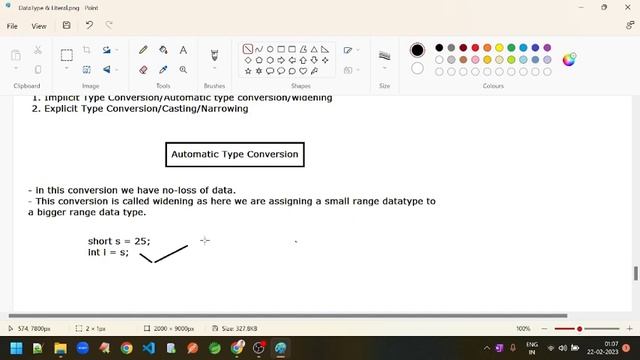Save the file with the floppy icon
Image resolution: width=640 pixels, height=360 pixels.
coord(67,25)
